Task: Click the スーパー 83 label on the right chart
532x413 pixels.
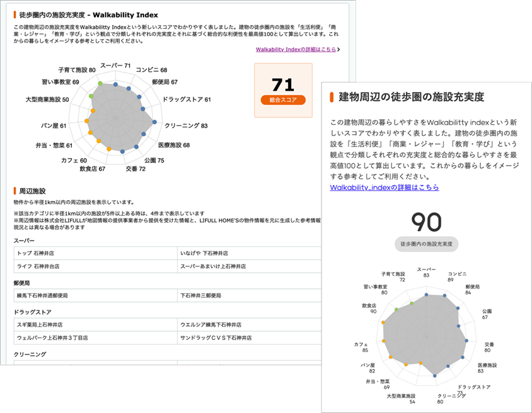Action: point(426,273)
